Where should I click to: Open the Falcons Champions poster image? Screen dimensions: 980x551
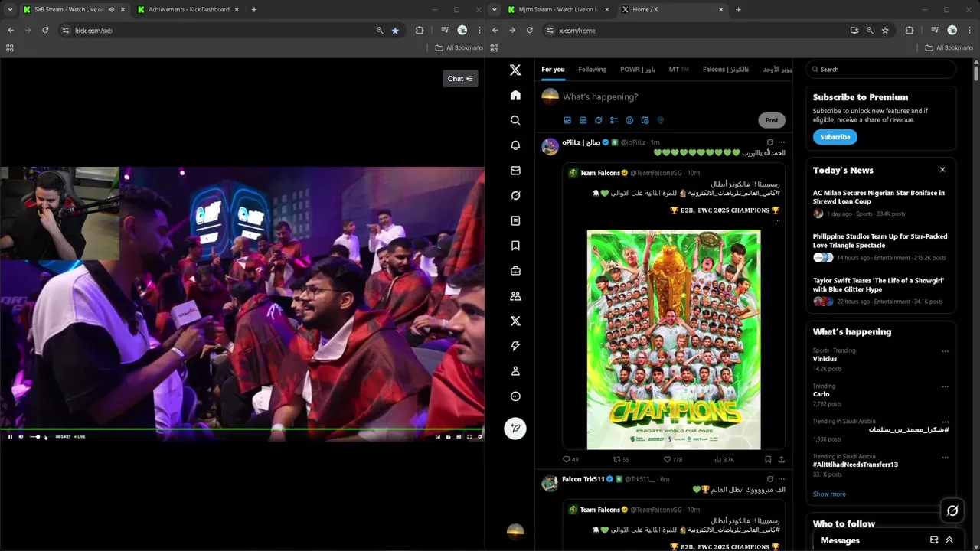(x=674, y=340)
